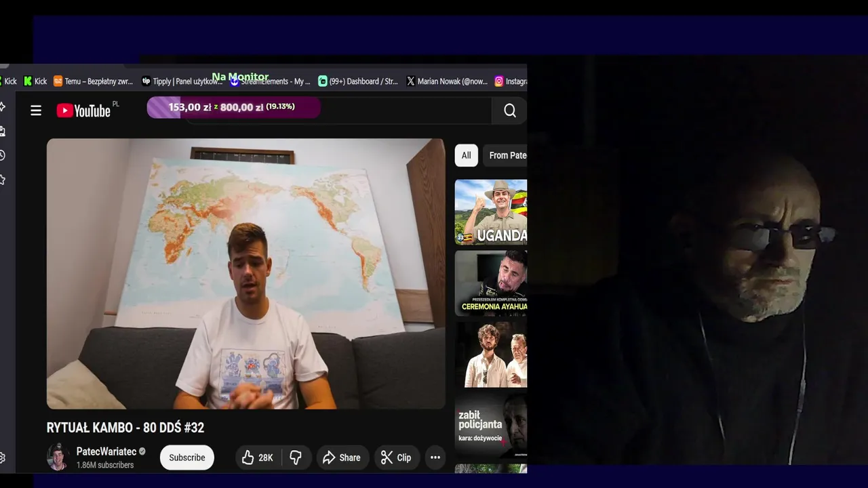Screen dimensions: 868x488
Task: Click the 1.86M subscribers text
Action: click(105, 465)
